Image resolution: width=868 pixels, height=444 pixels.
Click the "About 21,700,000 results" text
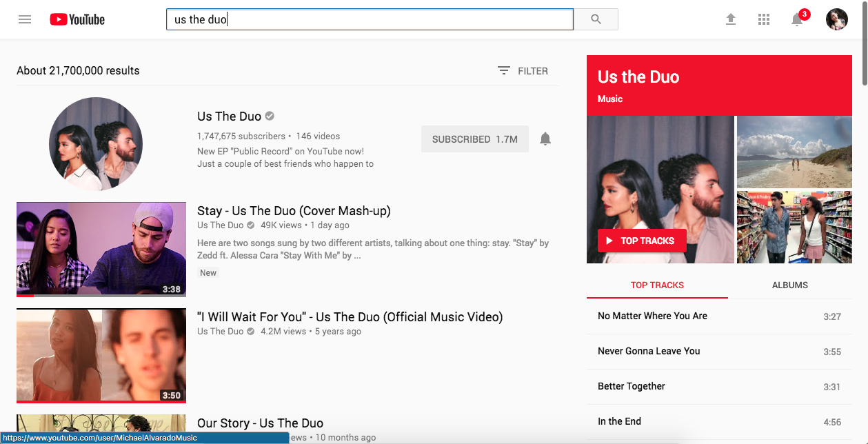coord(78,70)
